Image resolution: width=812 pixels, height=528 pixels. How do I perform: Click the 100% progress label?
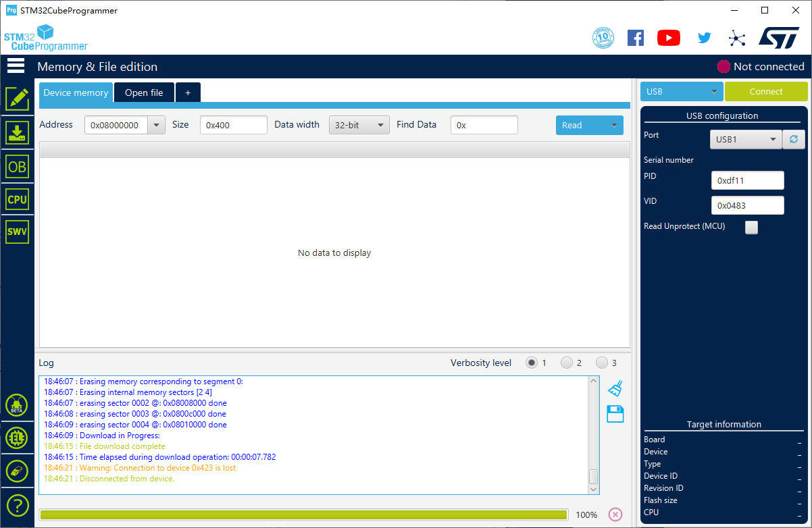[x=586, y=514]
